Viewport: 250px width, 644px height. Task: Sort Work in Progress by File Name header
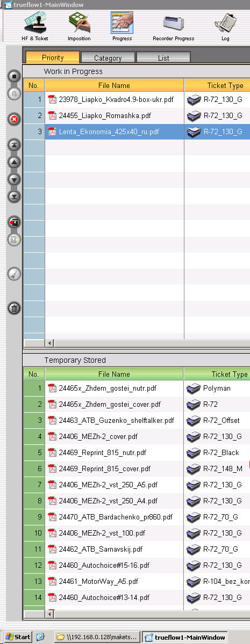click(x=114, y=85)
